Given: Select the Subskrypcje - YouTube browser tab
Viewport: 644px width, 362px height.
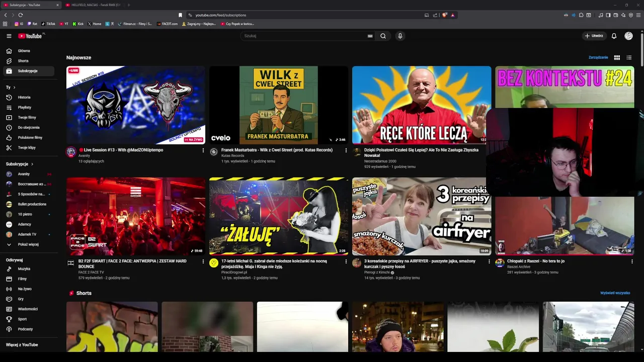Looking at the screenshot, I should pyautogui.click(x=31, y=5).
